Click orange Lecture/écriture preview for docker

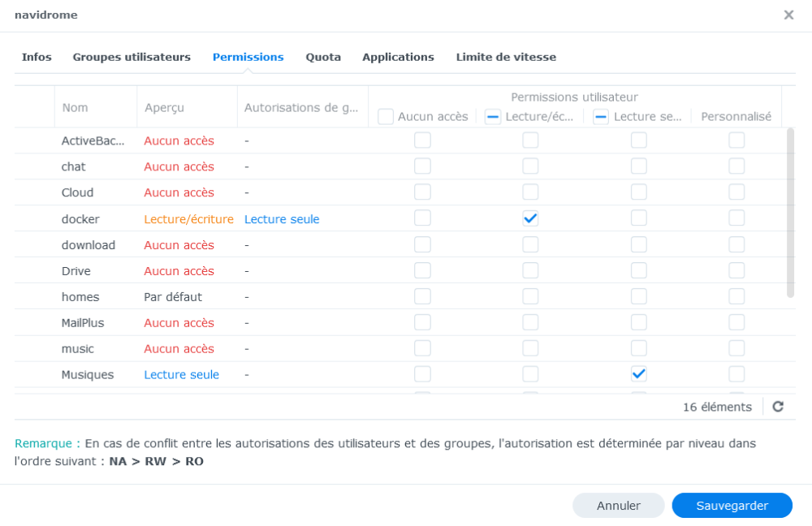pyautogui.click(x=188, y=219)
